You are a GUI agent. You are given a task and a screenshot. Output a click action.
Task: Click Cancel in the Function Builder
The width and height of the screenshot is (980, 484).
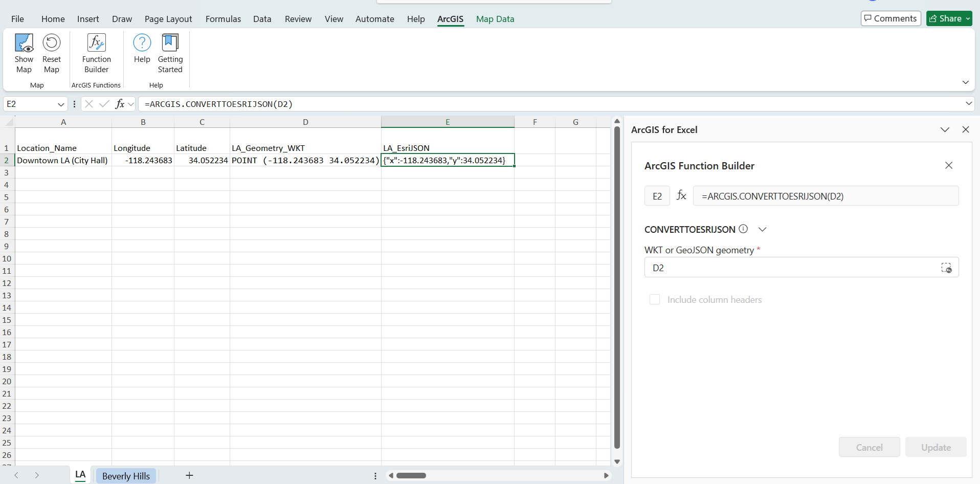coord(869,447)
